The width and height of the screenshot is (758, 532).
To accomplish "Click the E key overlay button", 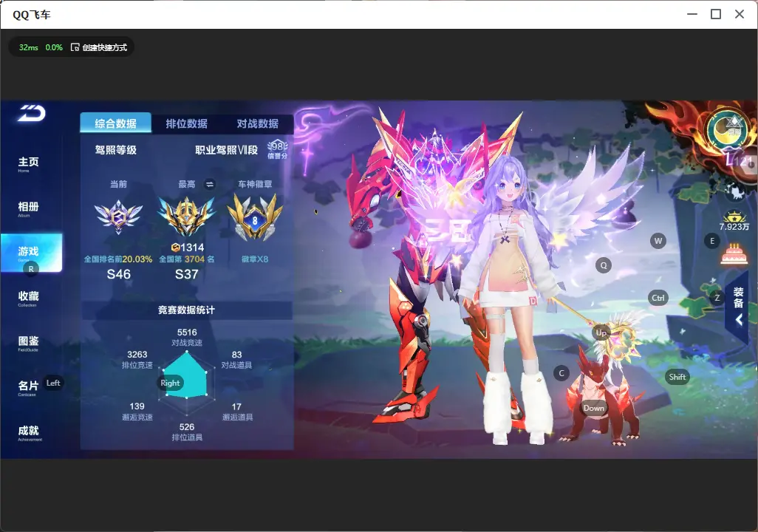I will point(712,241).
